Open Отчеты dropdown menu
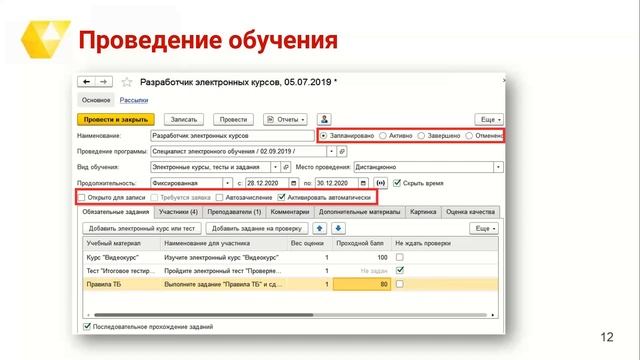 pyautogui.click(x=285, y=119)
